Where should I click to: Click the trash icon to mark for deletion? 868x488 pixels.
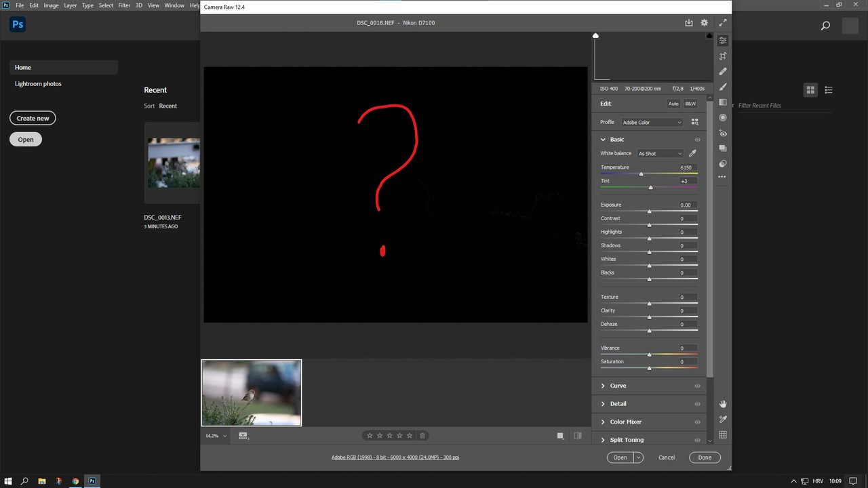(x=422, y=436)
